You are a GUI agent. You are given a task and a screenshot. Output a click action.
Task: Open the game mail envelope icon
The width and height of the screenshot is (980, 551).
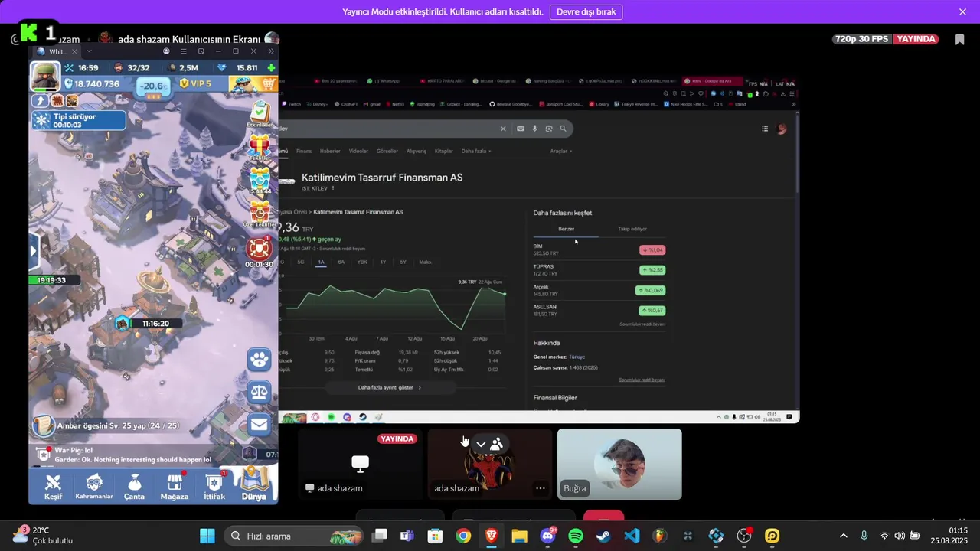point(260,425)
